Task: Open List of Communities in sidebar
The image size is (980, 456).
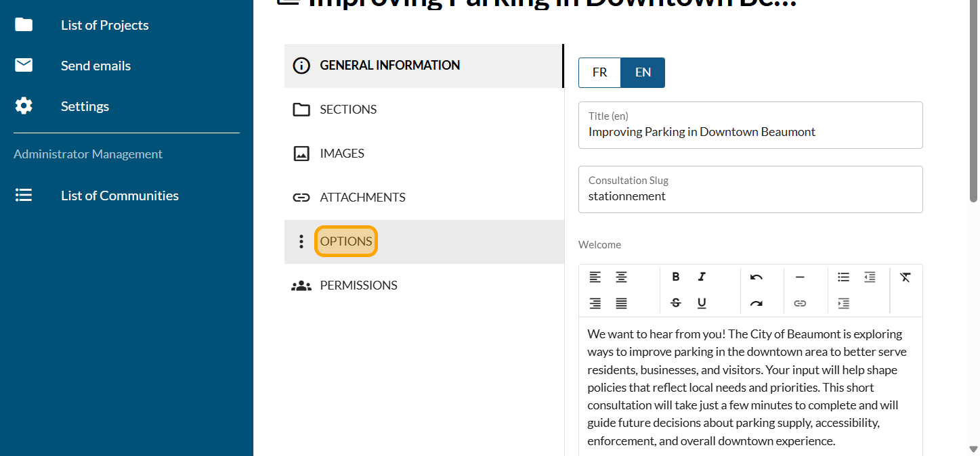Action: pyautogui.click(x=120, y=196)
